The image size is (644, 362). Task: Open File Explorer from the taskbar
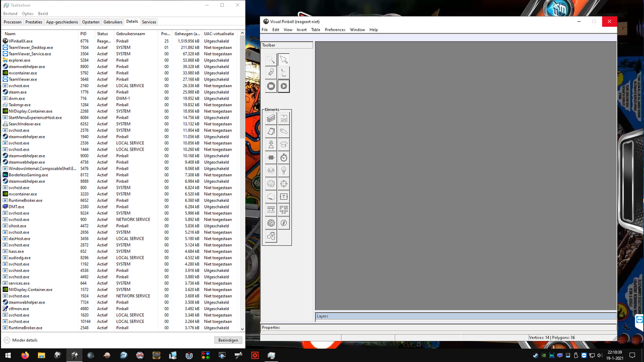click(41, 355)
